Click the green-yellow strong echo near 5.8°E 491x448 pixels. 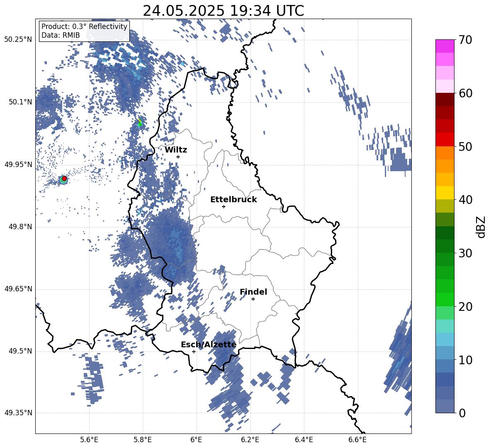coord(140,122)
